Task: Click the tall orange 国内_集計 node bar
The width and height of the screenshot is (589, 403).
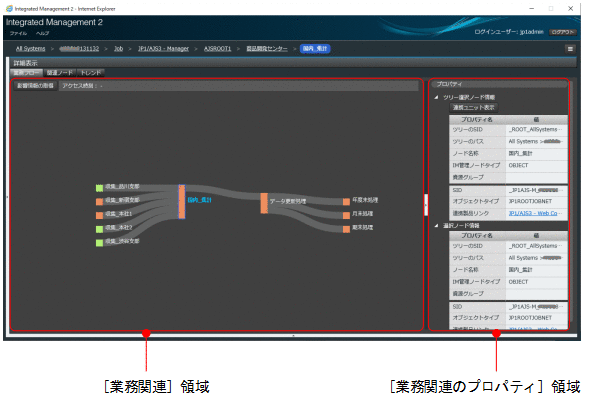Action: (182, 202)
